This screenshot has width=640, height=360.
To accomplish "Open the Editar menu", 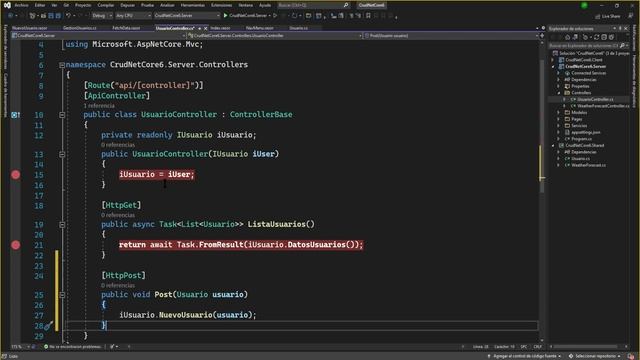I will 40,5.
